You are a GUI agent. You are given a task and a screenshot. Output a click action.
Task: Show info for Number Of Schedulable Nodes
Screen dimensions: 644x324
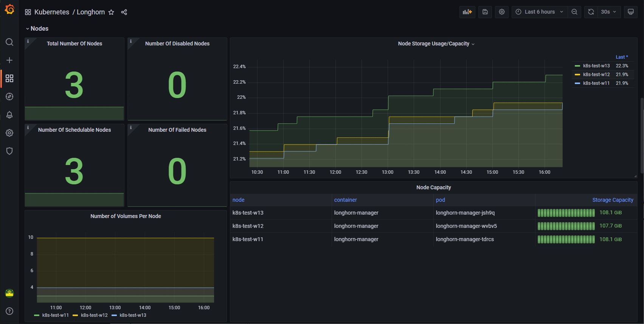[28, 128]
